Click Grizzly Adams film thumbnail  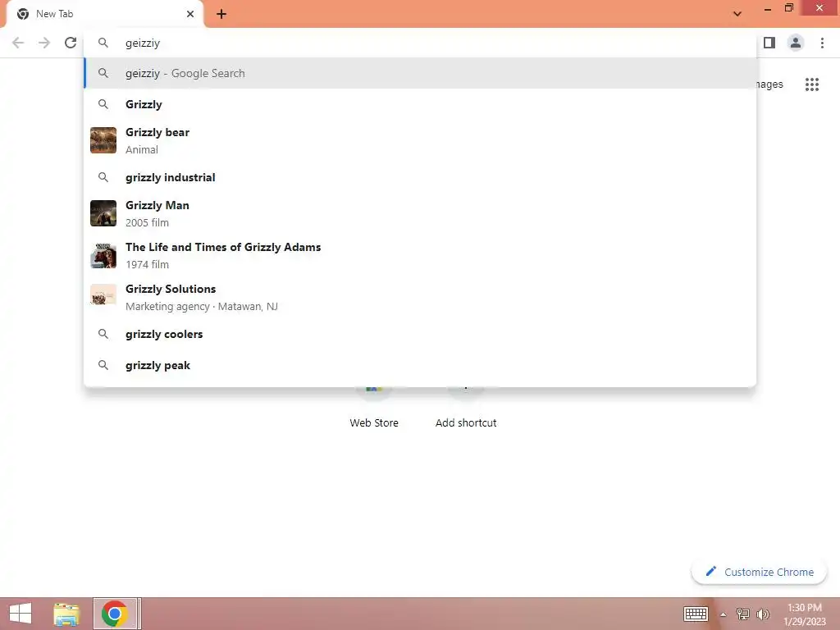tap(103, 255)
